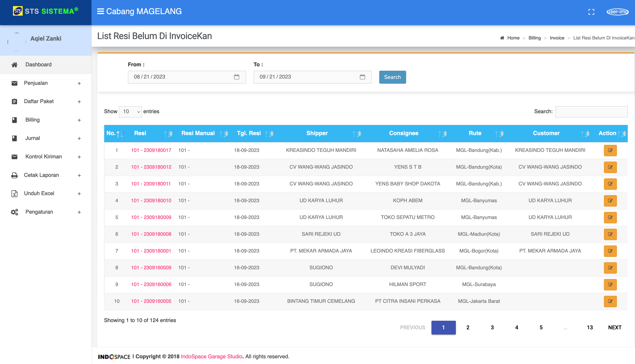
Task: Expand Jurnal submenu plus sign
Action: (79, 139)
